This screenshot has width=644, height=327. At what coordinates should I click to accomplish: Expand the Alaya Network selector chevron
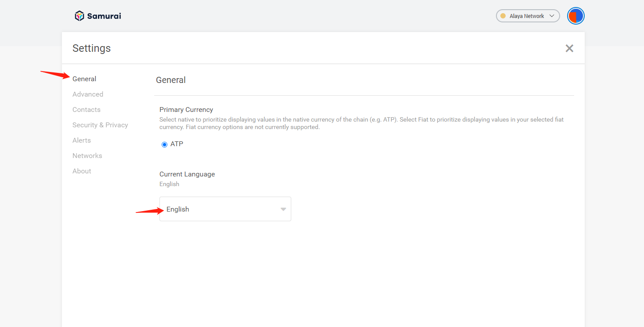[552, 16]
